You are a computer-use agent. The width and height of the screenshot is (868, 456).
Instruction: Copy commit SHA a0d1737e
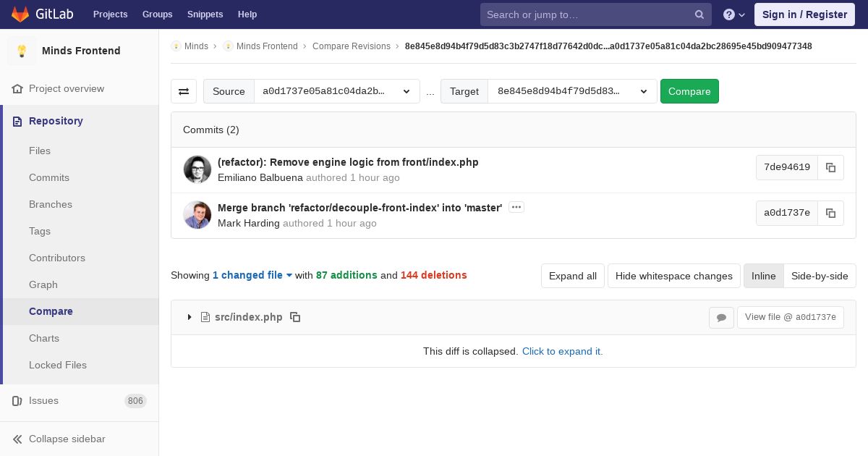831,213
